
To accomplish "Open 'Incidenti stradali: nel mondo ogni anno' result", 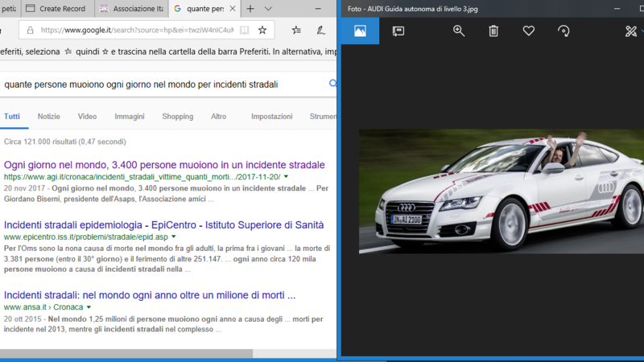I will (x=150, y=295).
